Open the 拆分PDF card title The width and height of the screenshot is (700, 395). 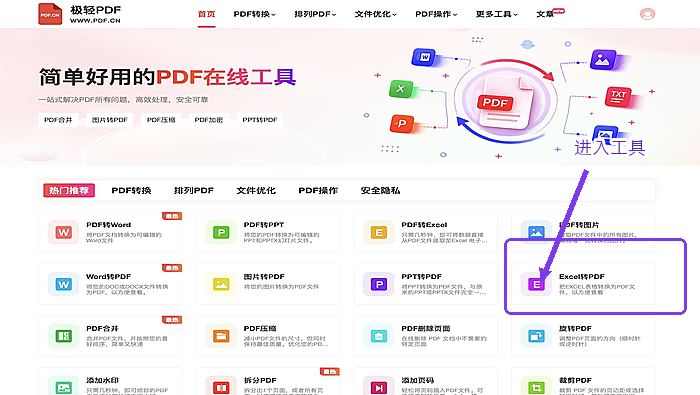(x=261, y=380)
